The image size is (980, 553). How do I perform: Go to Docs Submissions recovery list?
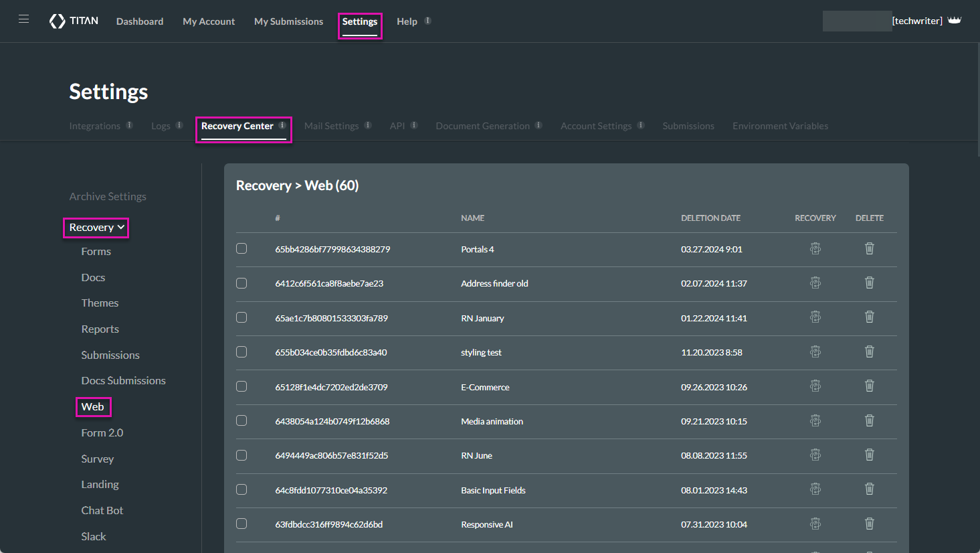pyautogui.click(x=123, y=381)
